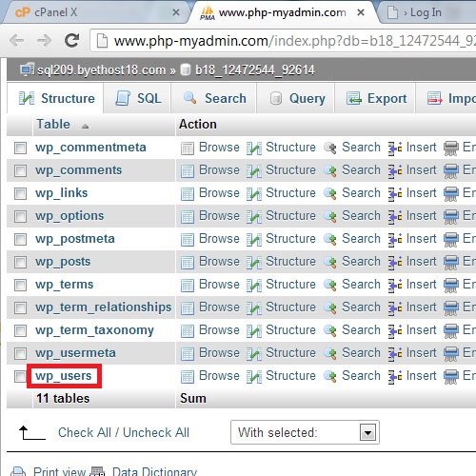The image size is (476, 476).
Task: Tick the wp_posts checkbox
Action: [20, 262]
